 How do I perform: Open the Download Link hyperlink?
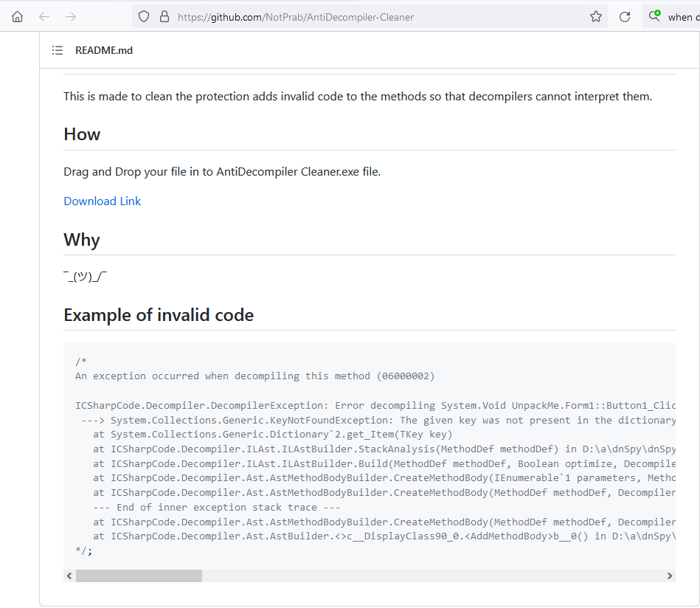(103, 201)
